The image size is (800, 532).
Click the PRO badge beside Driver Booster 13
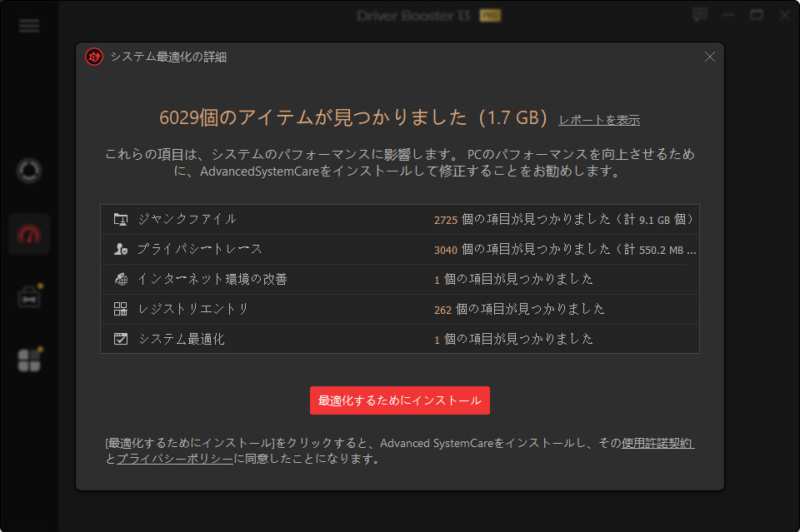point(490,16)
